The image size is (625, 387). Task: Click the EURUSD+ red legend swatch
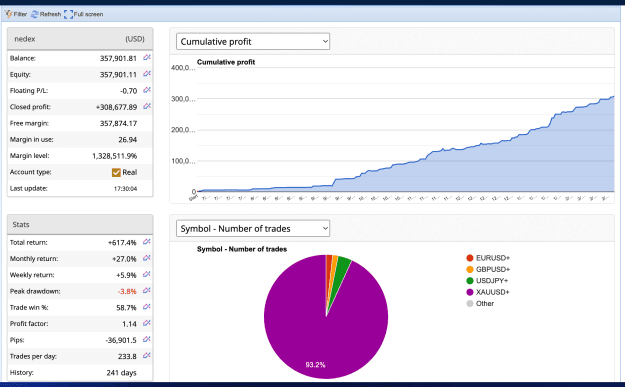point(470,258)
